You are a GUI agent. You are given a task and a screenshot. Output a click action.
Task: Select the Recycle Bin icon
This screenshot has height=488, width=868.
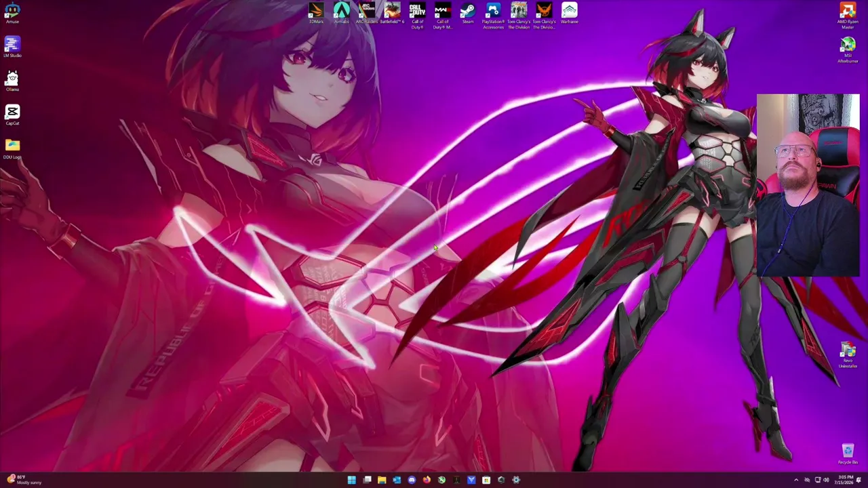[848, 454]
